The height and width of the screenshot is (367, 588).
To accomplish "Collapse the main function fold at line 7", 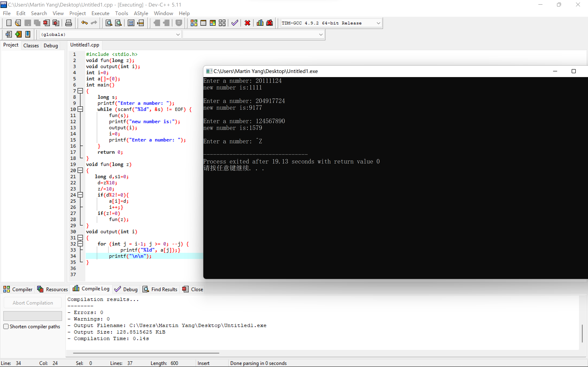I will tap(80, 91).
